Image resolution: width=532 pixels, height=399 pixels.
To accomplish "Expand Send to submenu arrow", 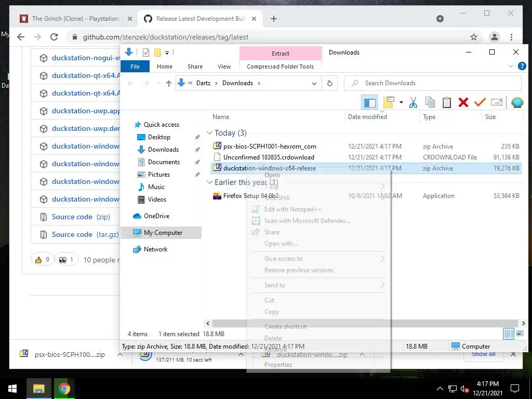I will click(x=382, y=285).
